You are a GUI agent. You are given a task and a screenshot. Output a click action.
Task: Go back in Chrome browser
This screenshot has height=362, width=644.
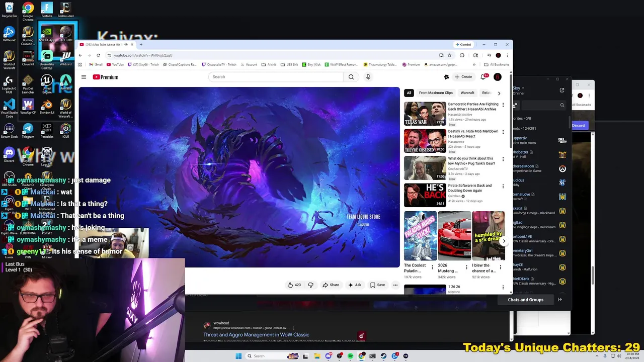(80, 55)
